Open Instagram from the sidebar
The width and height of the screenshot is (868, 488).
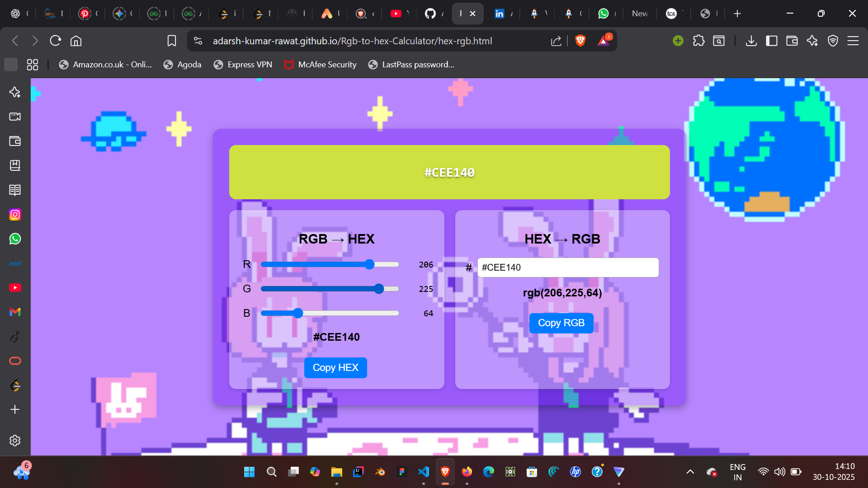tap(15, 215)
